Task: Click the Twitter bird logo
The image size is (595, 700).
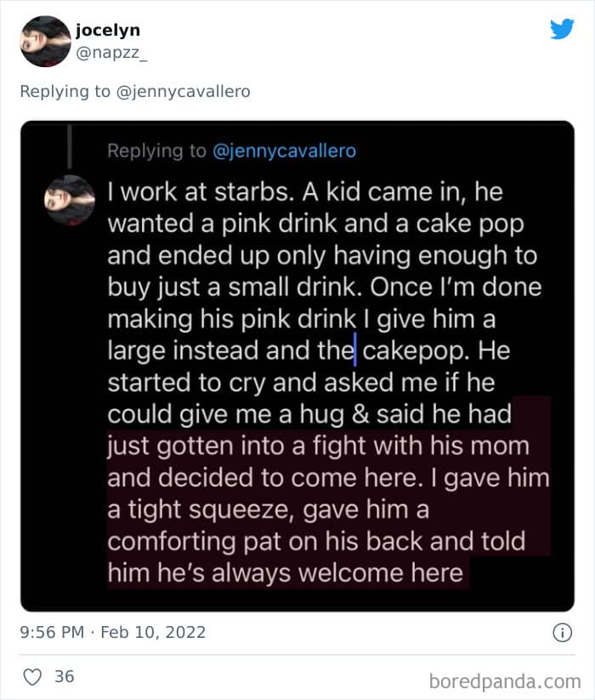Action: [x=562, y=29]
